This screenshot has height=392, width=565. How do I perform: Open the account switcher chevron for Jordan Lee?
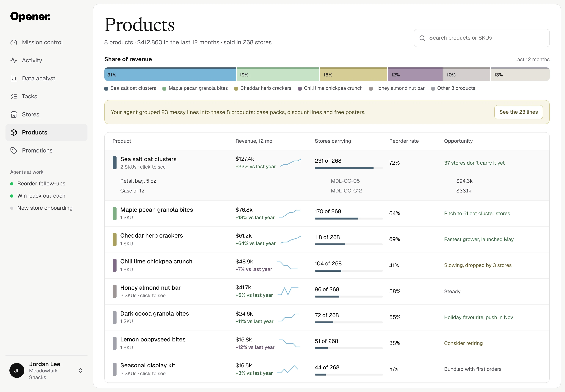pos(80,370)
